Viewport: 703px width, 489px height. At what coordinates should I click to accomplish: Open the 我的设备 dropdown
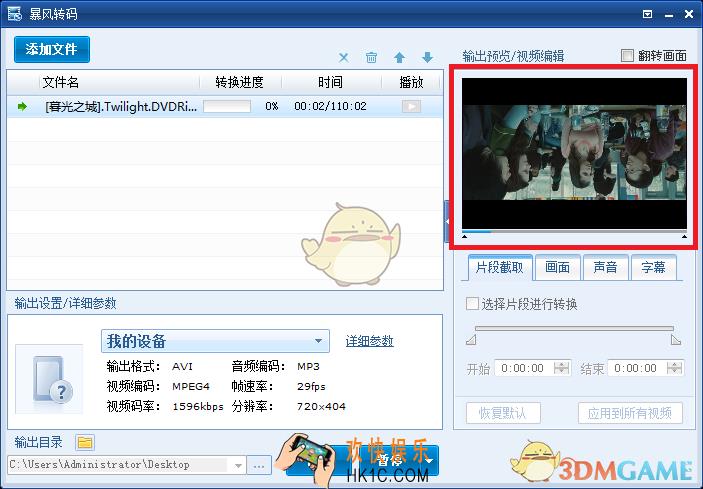[215, 341]
